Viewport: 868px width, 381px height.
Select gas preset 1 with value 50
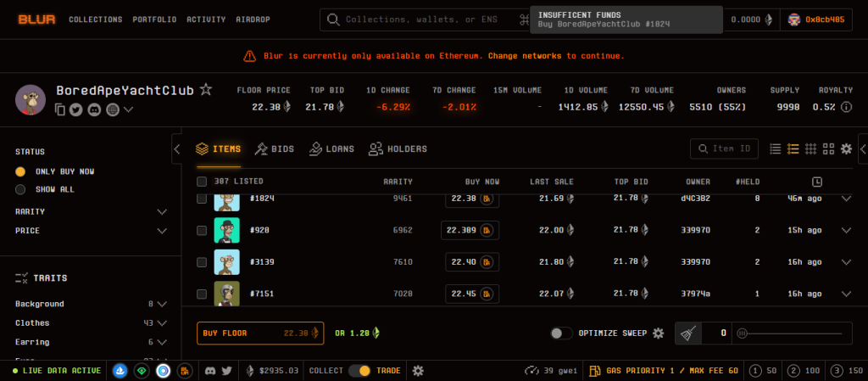pos(764,371)
